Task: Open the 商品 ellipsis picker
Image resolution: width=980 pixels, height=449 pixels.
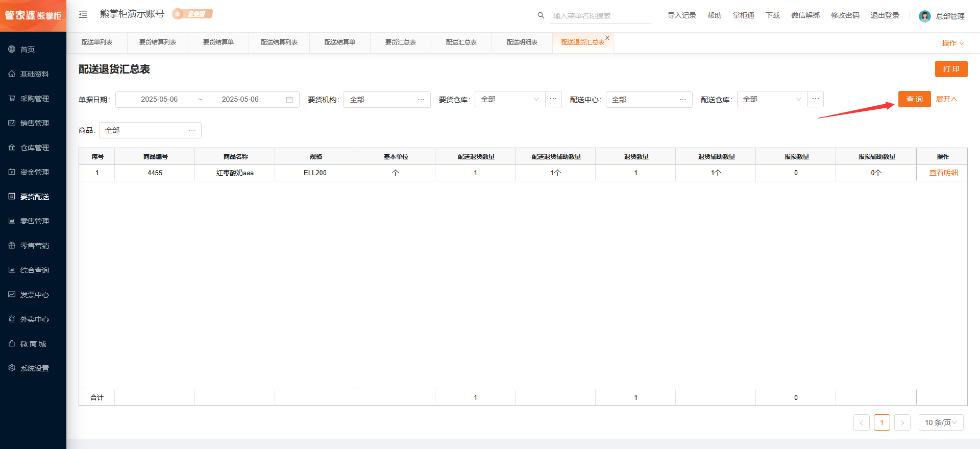Action: pyautogui.click(x=192, y=130)
